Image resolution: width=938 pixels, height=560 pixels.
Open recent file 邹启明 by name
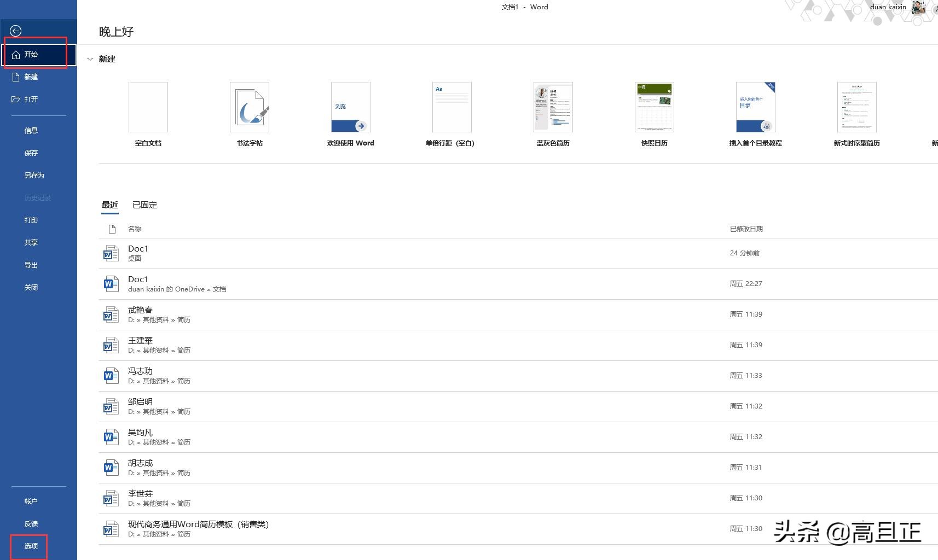coord(140,402)
